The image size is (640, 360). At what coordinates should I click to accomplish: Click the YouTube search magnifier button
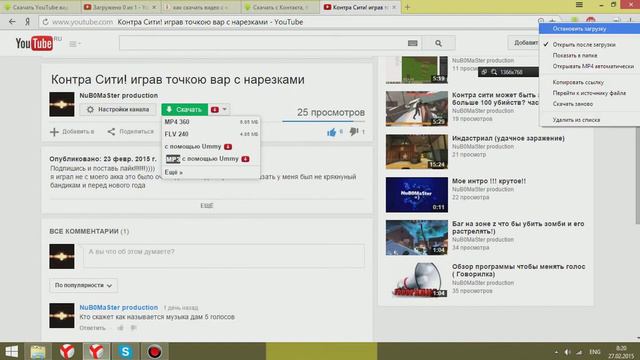[438, 43]
